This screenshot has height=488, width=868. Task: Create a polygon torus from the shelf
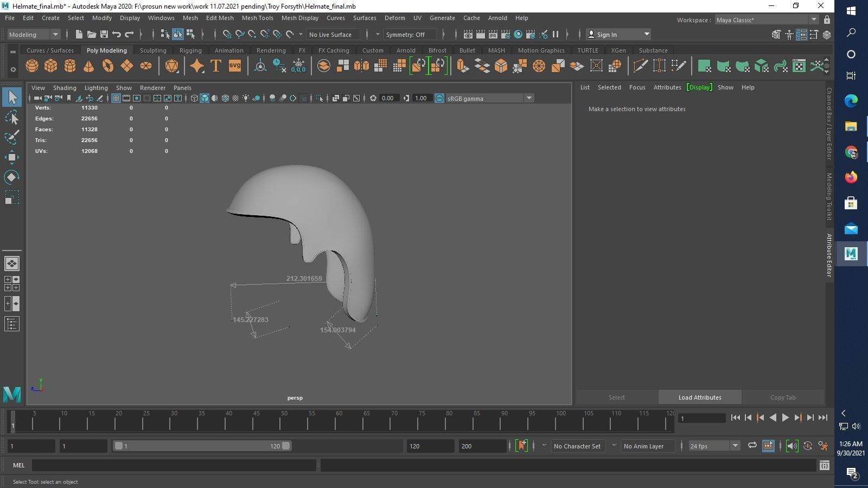pos(108,66)
